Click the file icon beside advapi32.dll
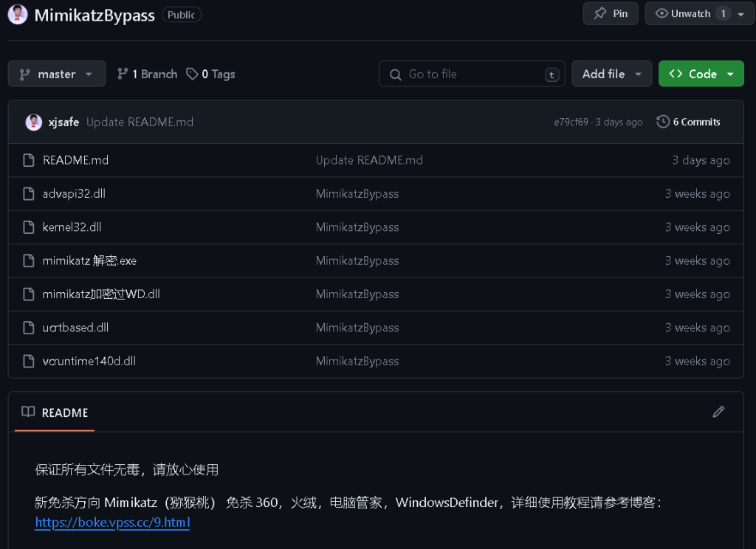This screenshot has width=756, height=549. click(29, 194)
